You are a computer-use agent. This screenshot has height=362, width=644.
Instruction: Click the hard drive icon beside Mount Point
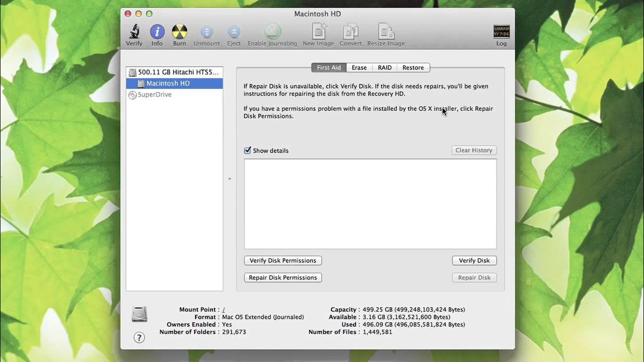139,314
